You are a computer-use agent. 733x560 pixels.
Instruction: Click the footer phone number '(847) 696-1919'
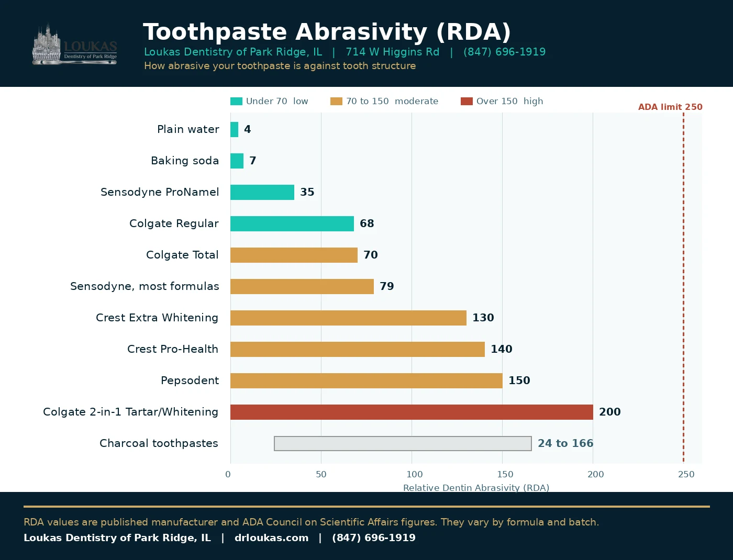point(374,538)
